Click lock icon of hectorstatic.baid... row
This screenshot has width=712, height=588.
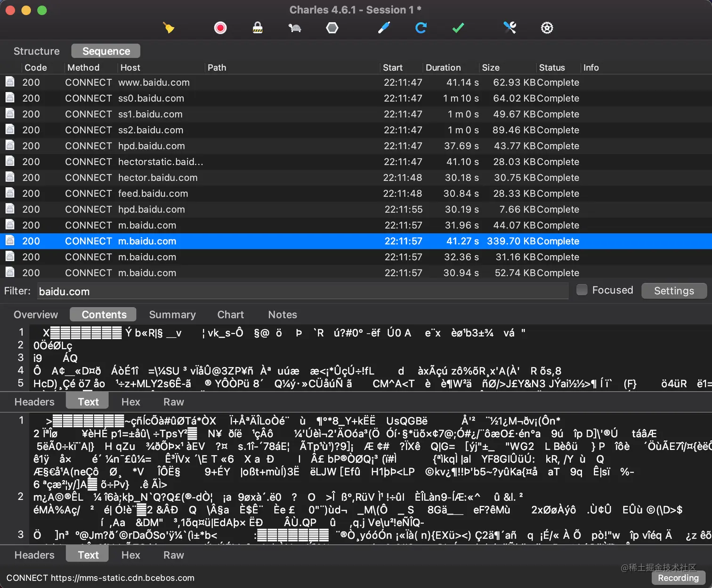10,162
